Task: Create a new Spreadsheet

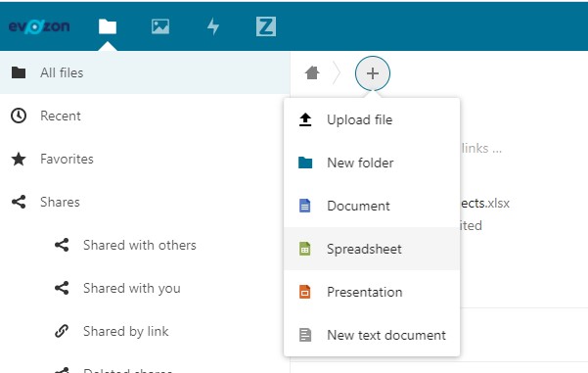Action: click(x=372, y=249)
